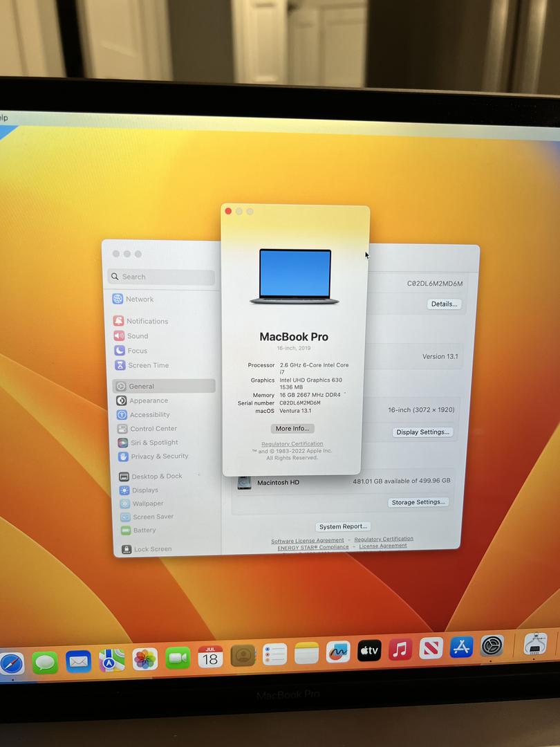560x747 pixels.
Task: Click the More Info... button
Action: tap(292, 429)
